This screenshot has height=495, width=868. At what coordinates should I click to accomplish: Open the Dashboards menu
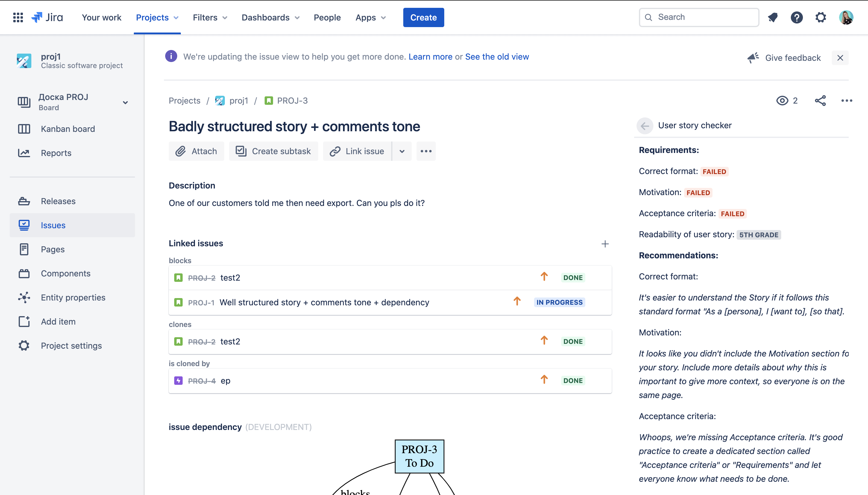tap(270, 17)
